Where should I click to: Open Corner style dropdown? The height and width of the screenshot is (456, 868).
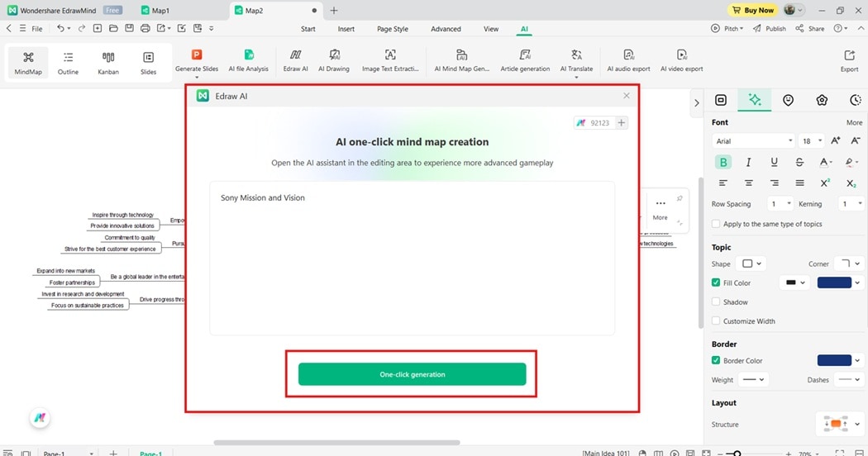849,264
